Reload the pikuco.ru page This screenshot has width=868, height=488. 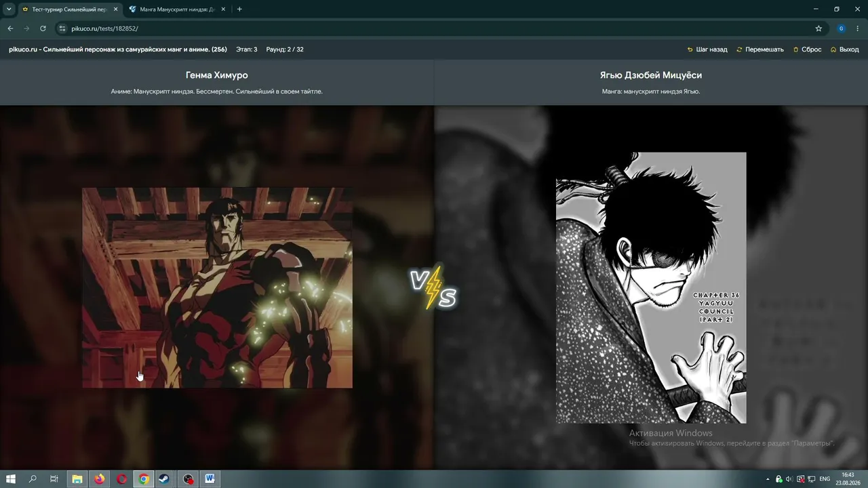click(43, 28)
